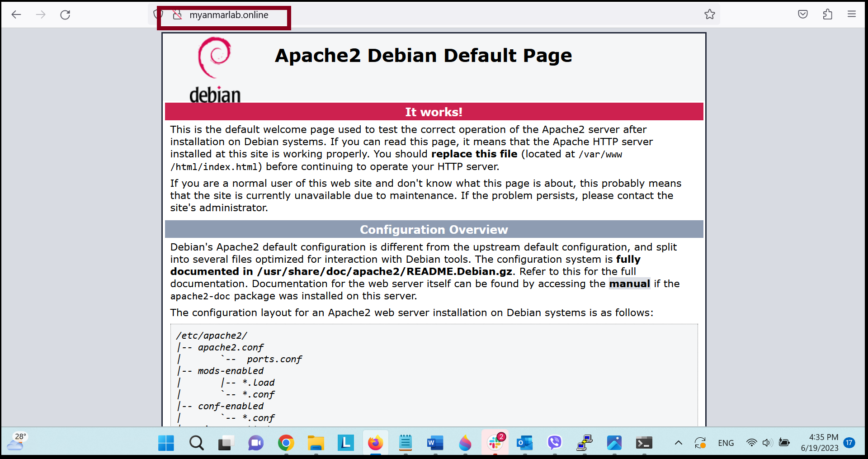This screenshot has width=868, height=459.
Task: Open the tracking protection shield
Action: point(158,14)
